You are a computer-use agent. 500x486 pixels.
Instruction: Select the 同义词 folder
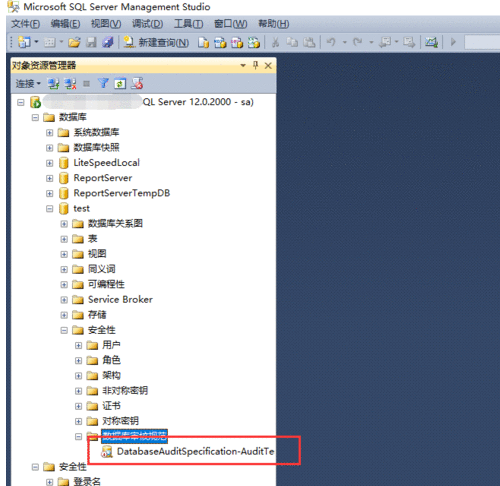(102, 269)
